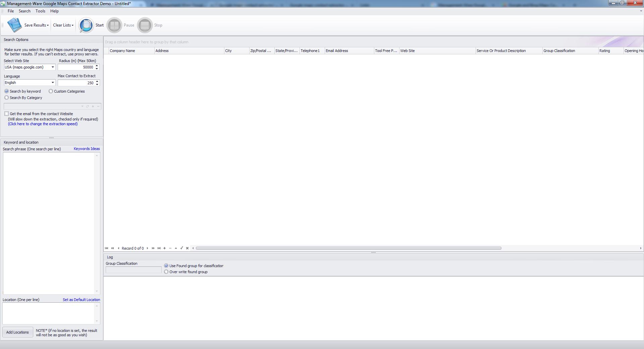Post edit with checkmark icon
644x349 pixels.
pyautogui.click(x=181, y=248)
